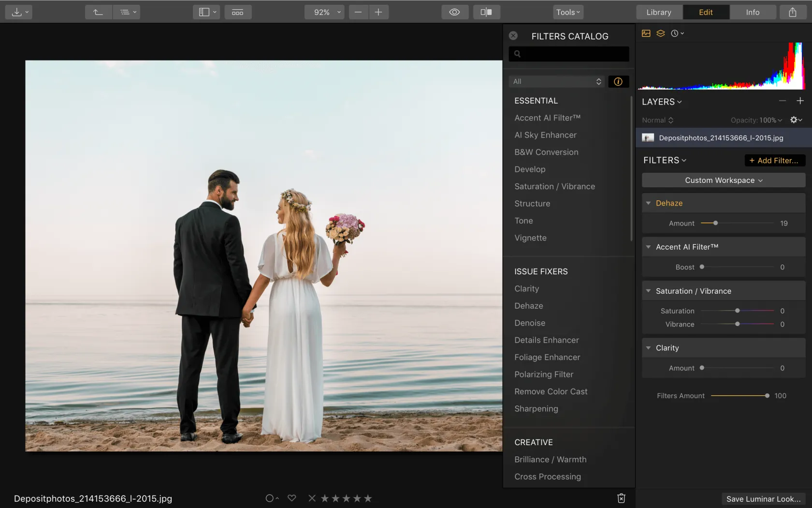Click the zoom out minus button
Viewport: 812px width, 508px height.
358,12
